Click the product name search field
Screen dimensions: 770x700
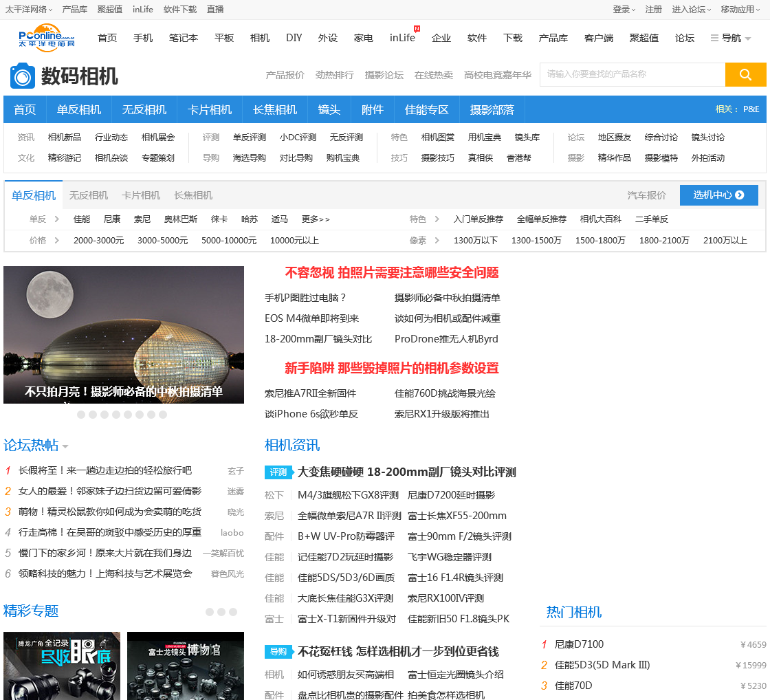632,75
